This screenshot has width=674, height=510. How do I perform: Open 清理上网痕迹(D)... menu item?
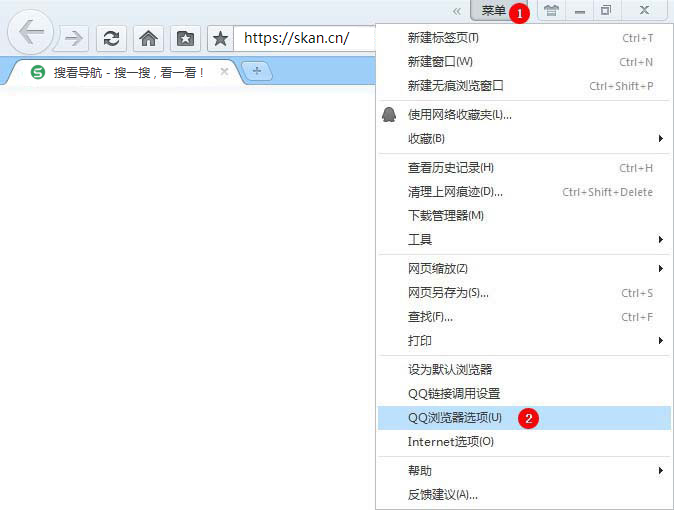[x=455, y=192]
